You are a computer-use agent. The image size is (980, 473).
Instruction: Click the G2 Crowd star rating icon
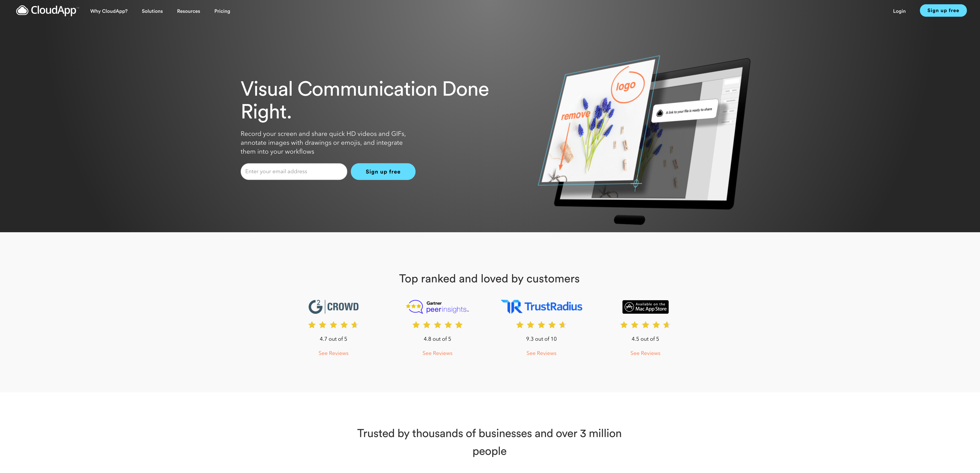coord(333,325)
